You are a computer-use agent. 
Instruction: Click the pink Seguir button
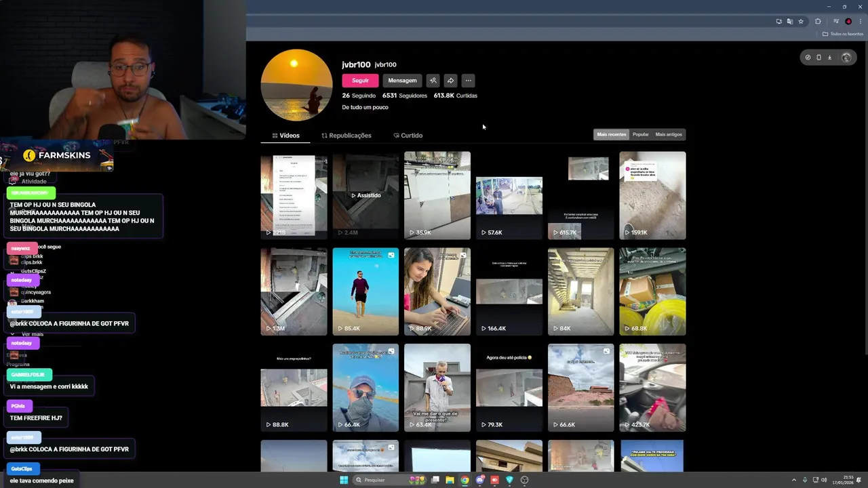point(360,81)
